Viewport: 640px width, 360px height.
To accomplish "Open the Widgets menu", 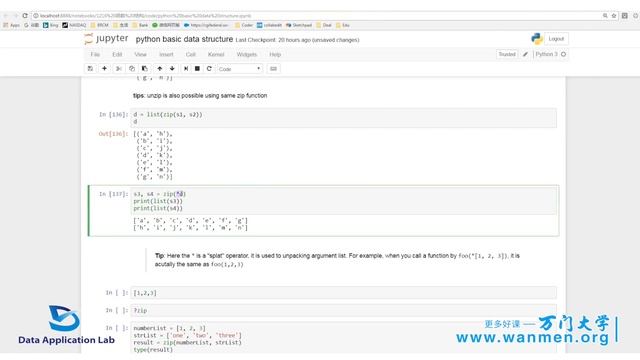I will 247,54.
